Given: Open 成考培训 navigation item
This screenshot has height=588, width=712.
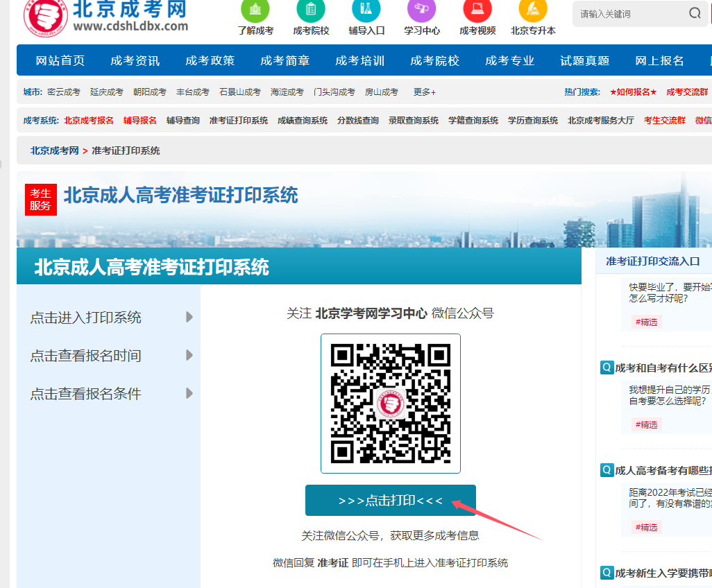Looking at the screenshot, I should 360,60.
